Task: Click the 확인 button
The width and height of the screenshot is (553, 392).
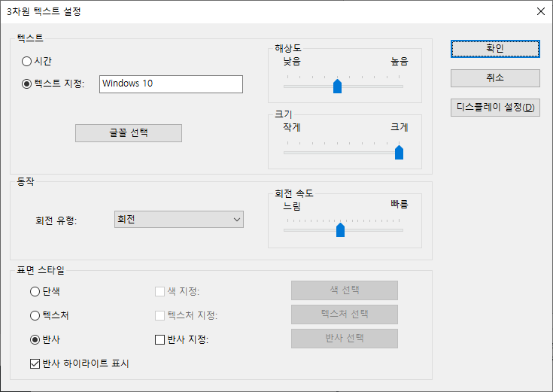Action: 495,49
